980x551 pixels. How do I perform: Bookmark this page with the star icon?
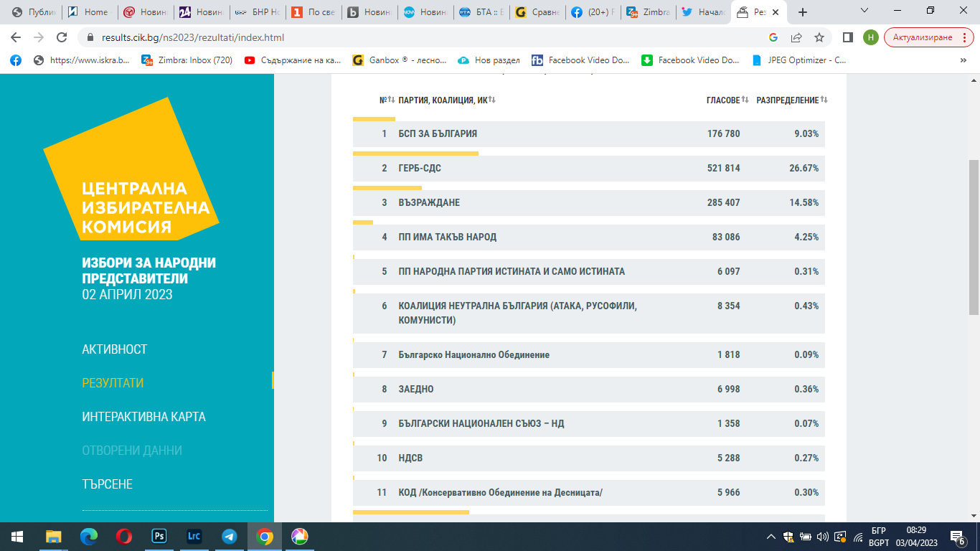pyautogui.click(x=819, y=37)
